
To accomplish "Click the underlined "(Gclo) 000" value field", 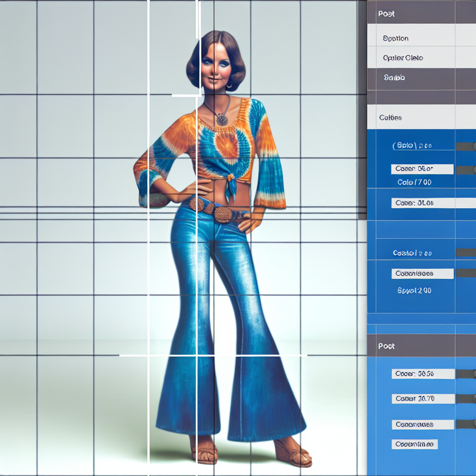I will 412,146.
